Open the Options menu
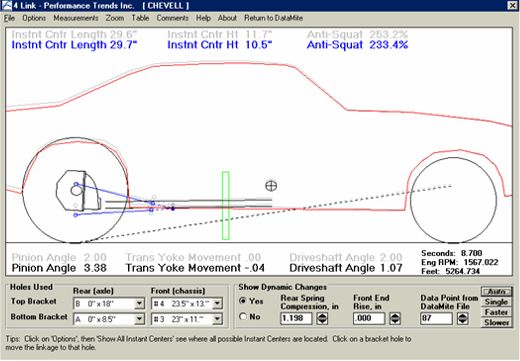 (x=34, y=18)
